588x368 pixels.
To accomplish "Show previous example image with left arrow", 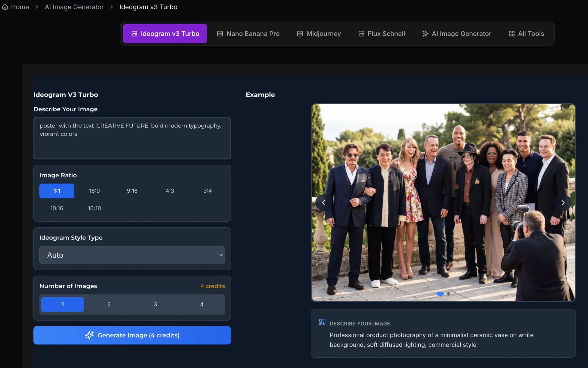I will point(324,203).
